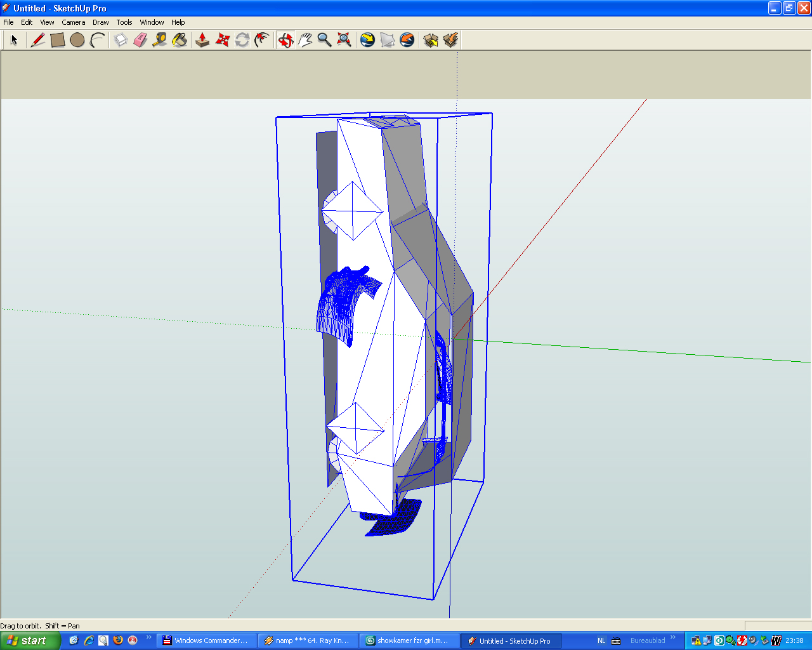Viewport: 812px width, 650px height.
Task: Choose the pink Eraser tool
Action: coord(140,40)
